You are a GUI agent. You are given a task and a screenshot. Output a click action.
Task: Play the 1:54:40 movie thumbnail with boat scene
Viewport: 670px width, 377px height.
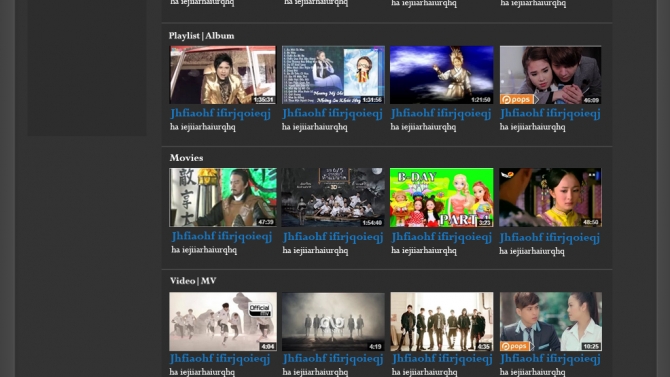pos(333,197)
